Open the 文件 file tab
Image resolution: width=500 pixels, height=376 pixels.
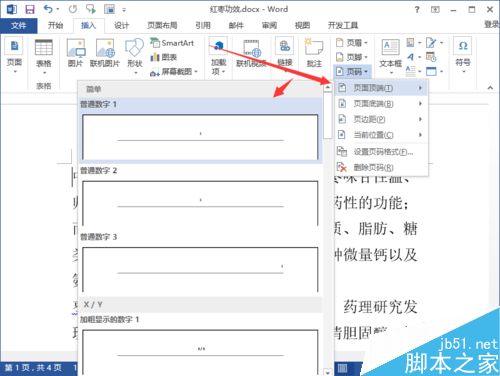(18, 25)
